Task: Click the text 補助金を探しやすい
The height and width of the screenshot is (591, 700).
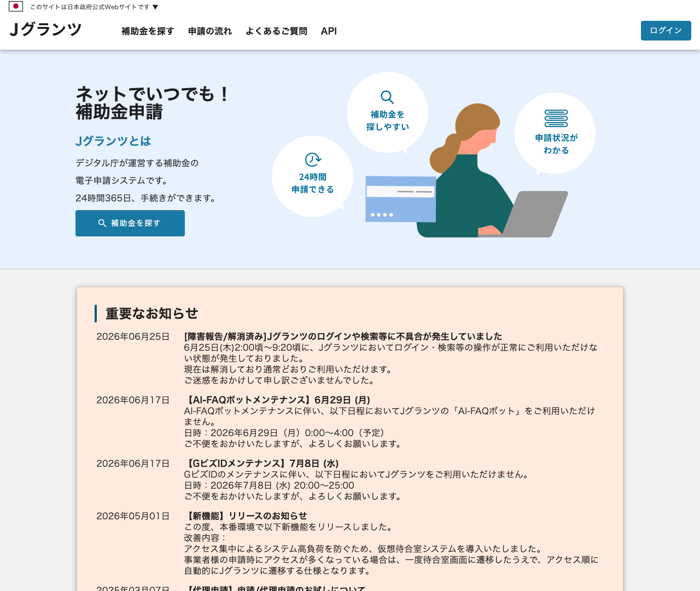Action: tap(387, 121)
